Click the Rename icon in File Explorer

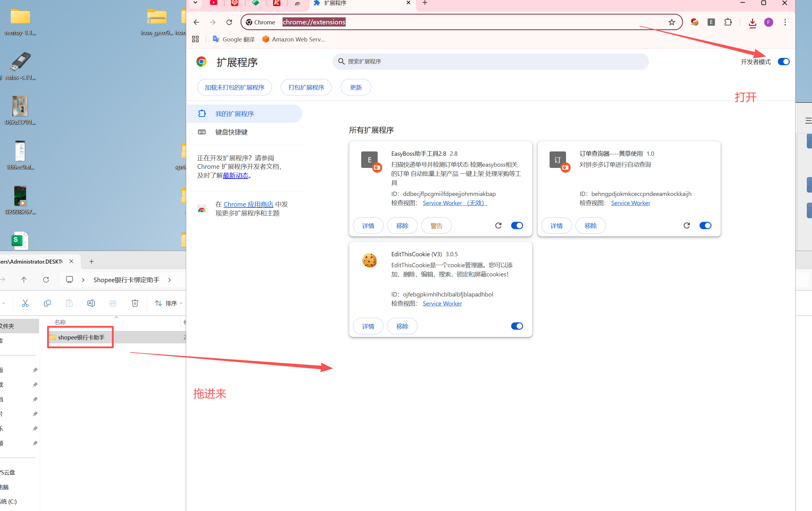(x=91, y=303)
